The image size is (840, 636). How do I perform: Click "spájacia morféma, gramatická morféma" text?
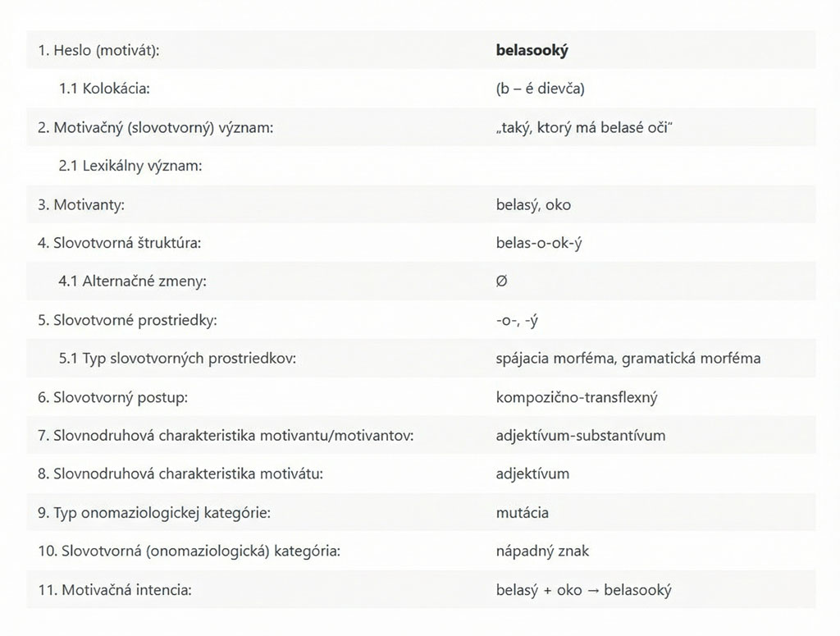(628, 359)
